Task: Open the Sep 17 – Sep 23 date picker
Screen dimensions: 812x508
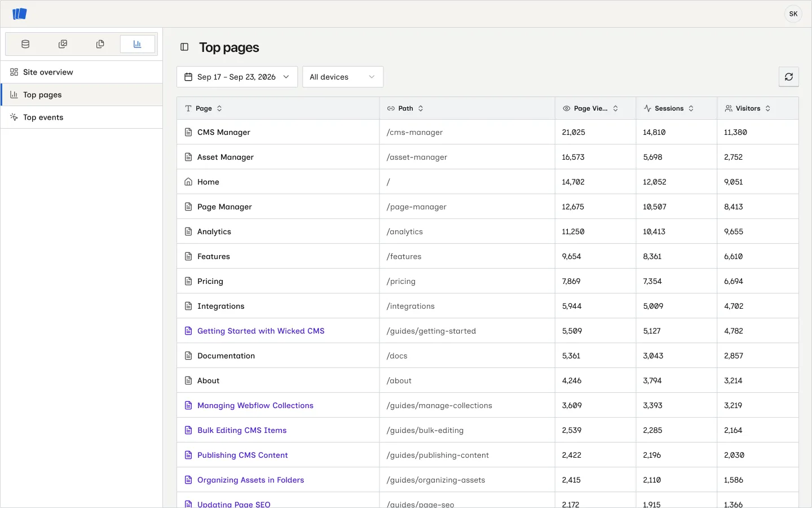Action: pyautogui.click(x=237, y=77)
